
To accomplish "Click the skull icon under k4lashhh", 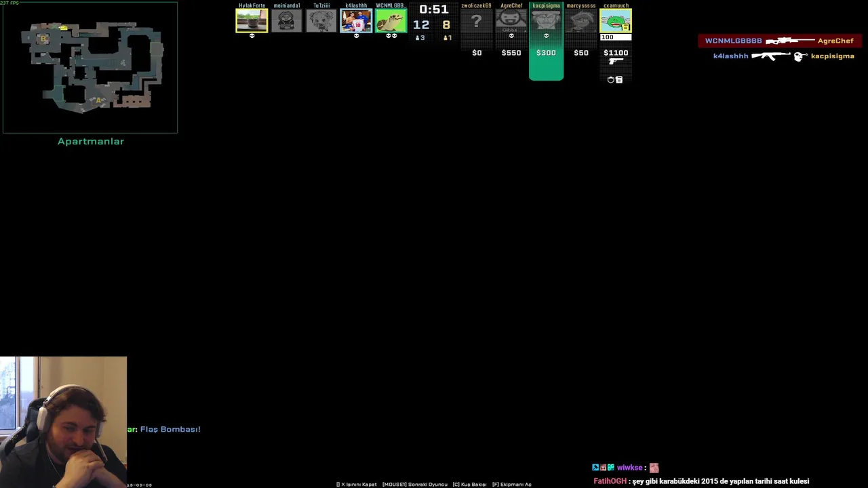I will coord(356,36).
